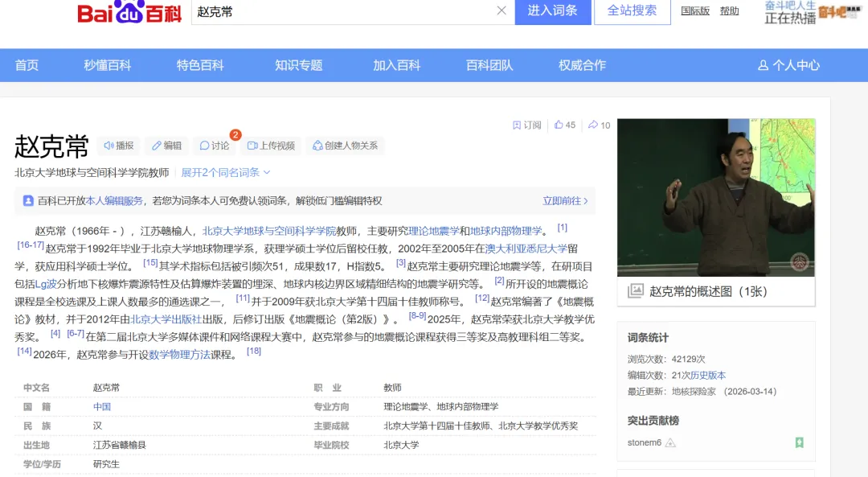Click citation reference [3]

(401, 262)
